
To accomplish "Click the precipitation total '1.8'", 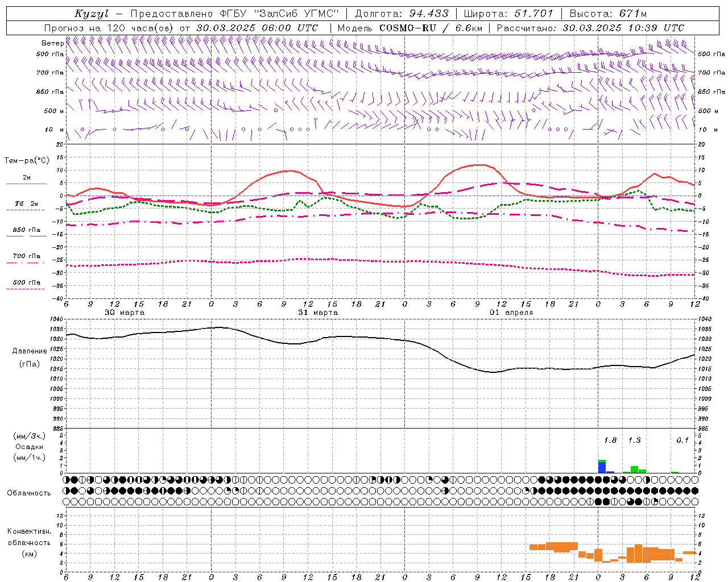I will click(610, 440).
